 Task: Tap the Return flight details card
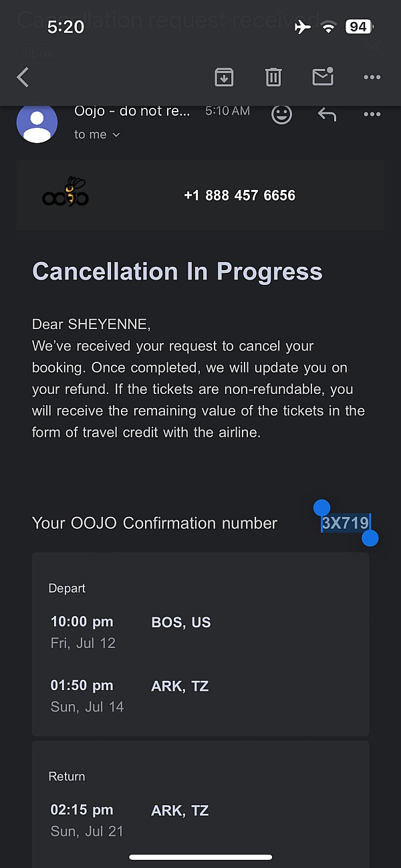point(200,802)
